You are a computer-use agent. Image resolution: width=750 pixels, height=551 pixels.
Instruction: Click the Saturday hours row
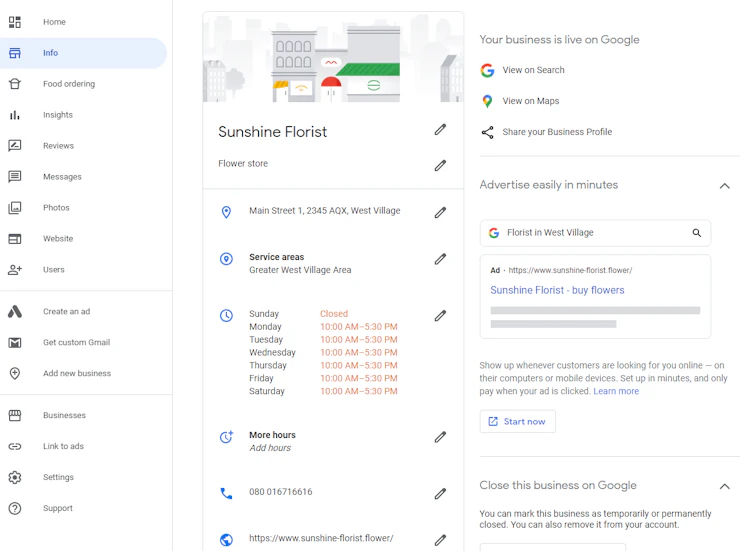323,391
